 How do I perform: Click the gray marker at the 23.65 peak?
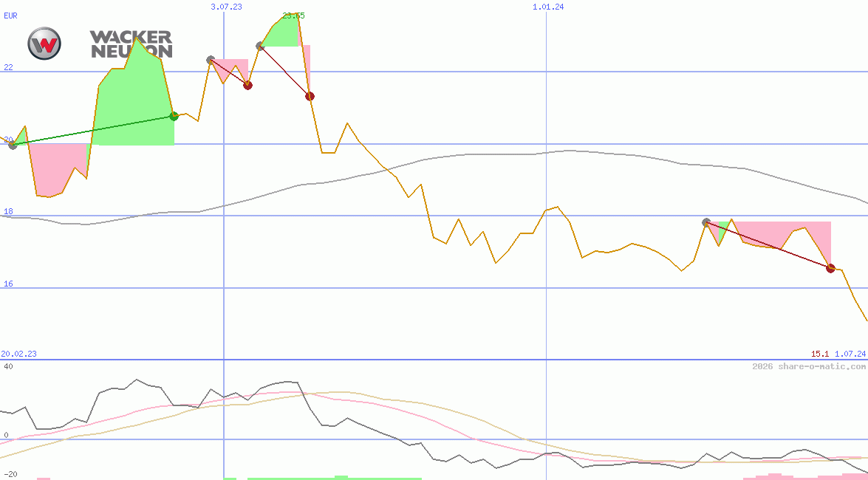tap(259, 47)
